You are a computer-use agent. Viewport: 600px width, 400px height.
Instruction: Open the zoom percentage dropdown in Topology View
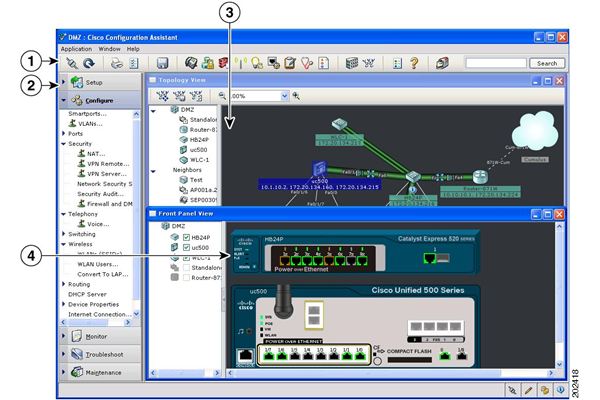coord(284,96)
